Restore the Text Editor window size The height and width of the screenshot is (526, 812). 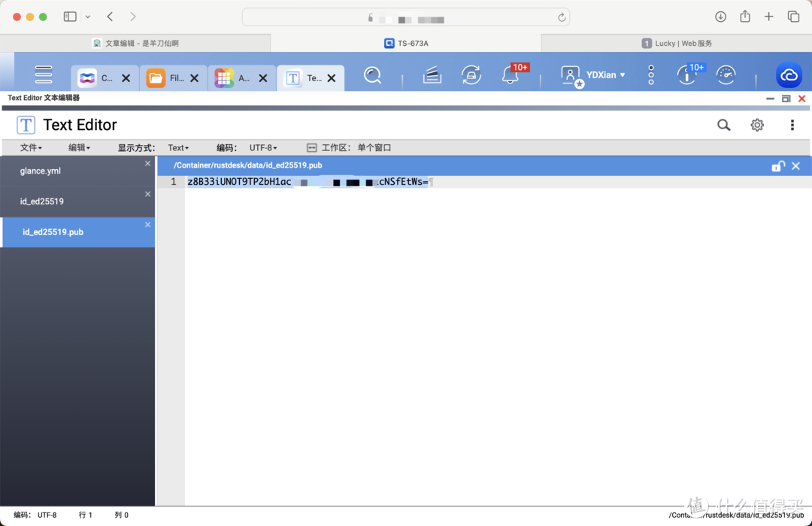(786, 98)
